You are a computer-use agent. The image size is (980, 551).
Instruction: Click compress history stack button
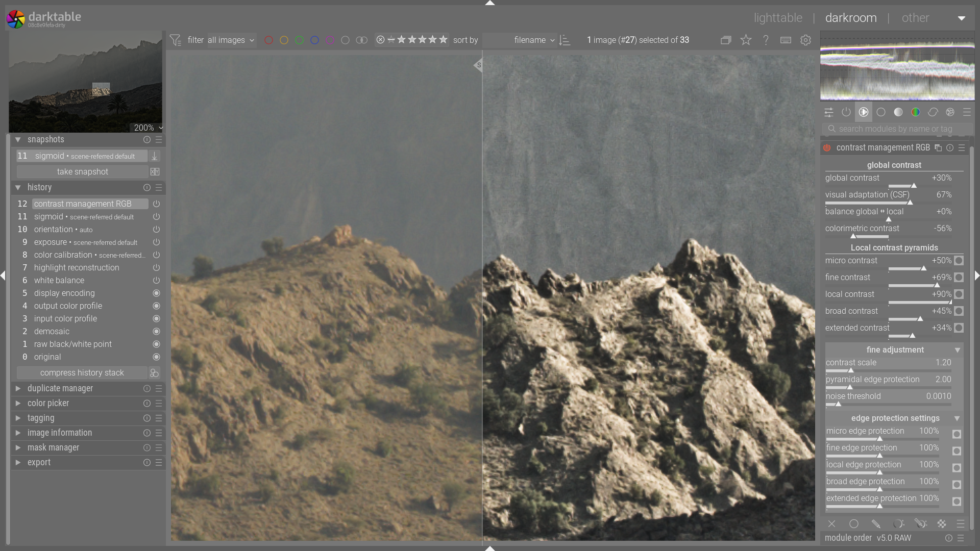click(x=82, y=373)
